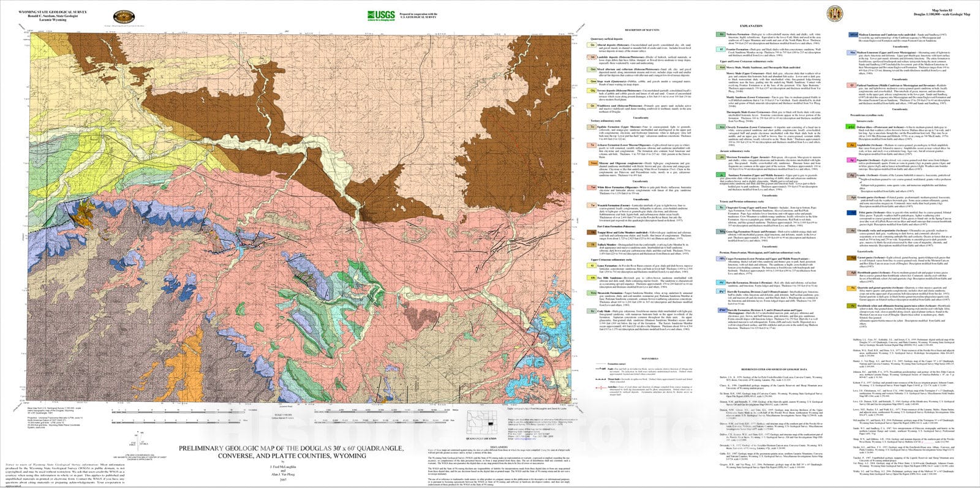Image resolution: width=980 pixels, height=488 pixels.
Task: Select the Garnet gneiss brown swatch
Action: tap(852, 258)
